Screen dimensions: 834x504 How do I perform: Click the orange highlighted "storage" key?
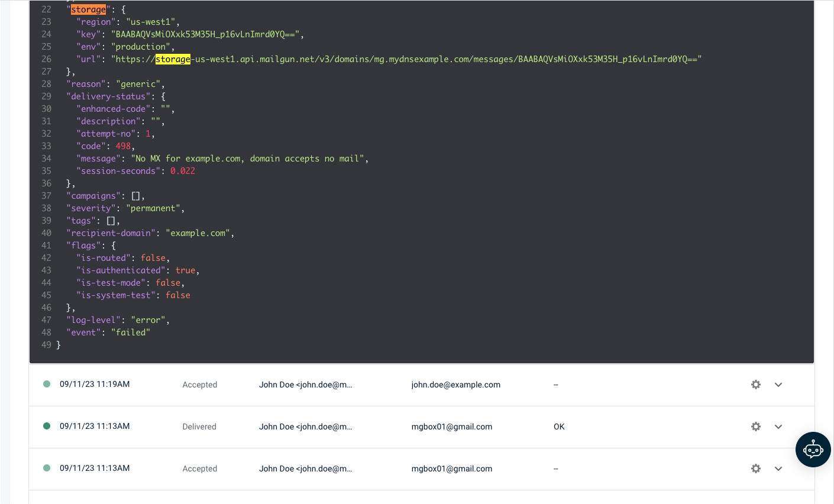click(88, 9)
